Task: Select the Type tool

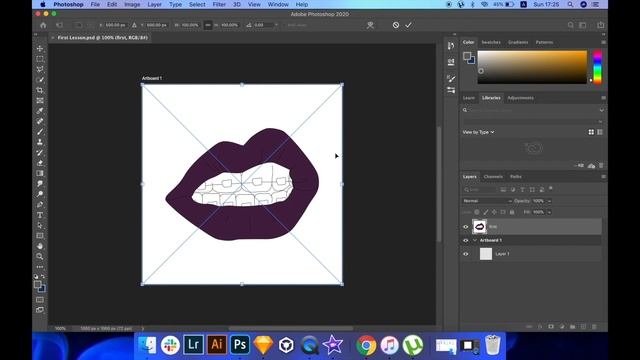Action: 40,215
